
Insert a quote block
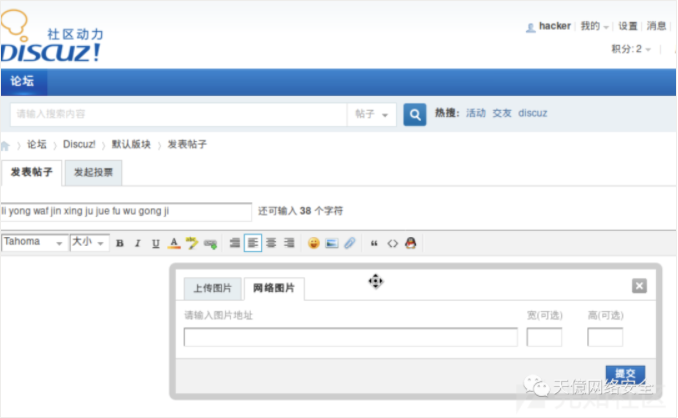375,243
